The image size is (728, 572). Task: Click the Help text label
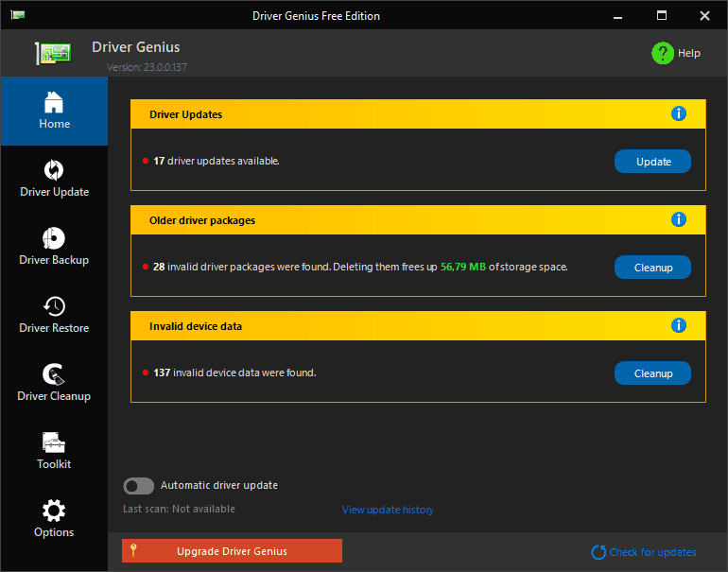click(689, 53)
